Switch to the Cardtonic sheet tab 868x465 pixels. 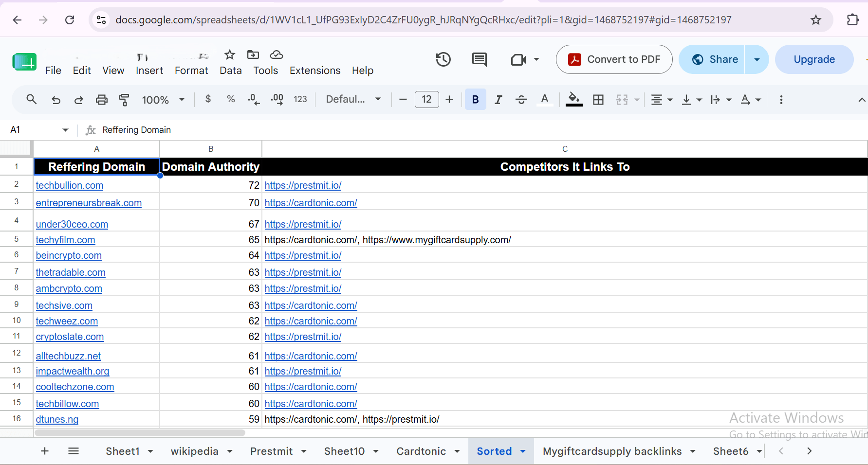421,451
